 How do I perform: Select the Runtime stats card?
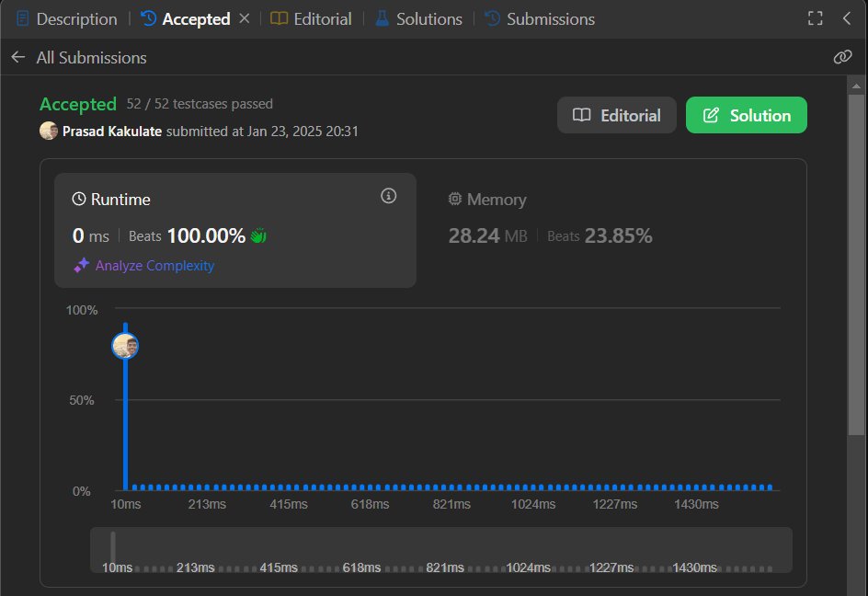tap(235, 231)
